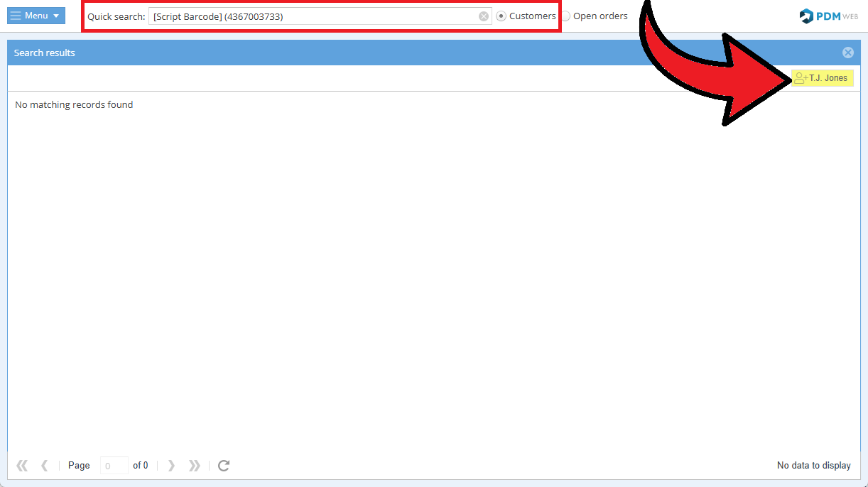Click the Page number input box

click(x=114, y=466)
